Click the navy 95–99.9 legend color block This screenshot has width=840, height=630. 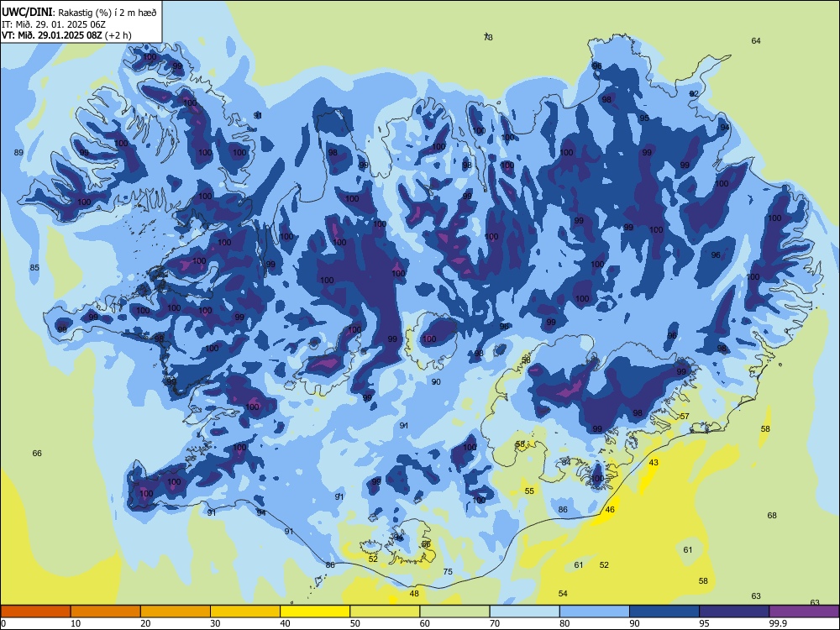coord(734,612)
